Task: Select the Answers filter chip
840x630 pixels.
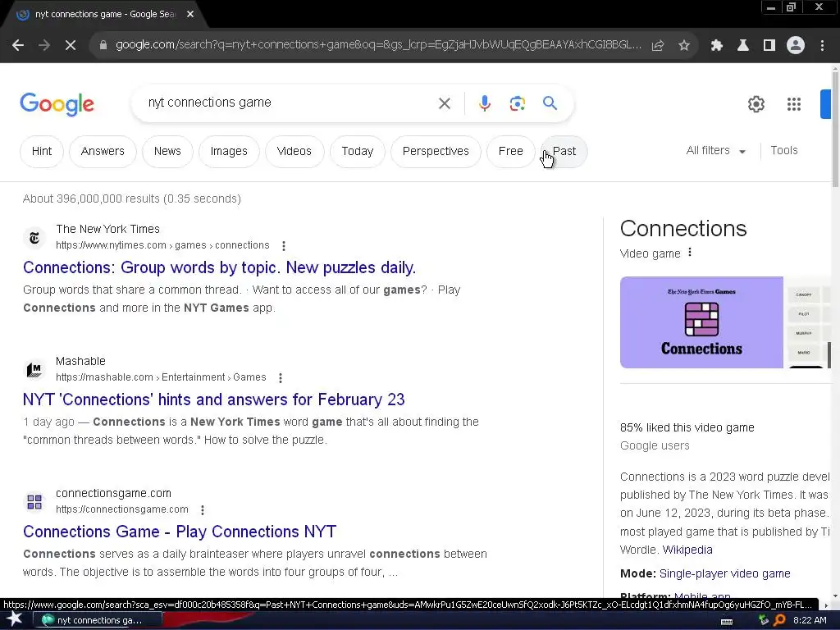Action: 103,152
